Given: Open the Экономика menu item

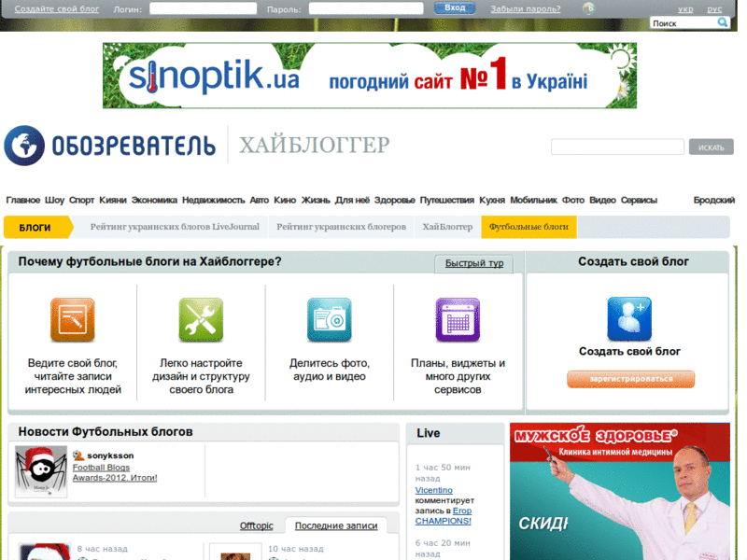Looking at the screenshot, I should click(154, 200).
